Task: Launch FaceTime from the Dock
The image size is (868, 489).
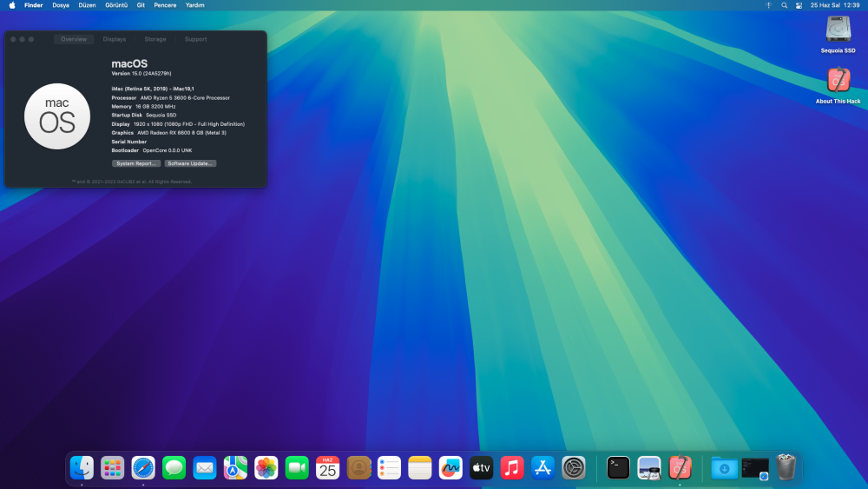Action: tap(297, 468)
